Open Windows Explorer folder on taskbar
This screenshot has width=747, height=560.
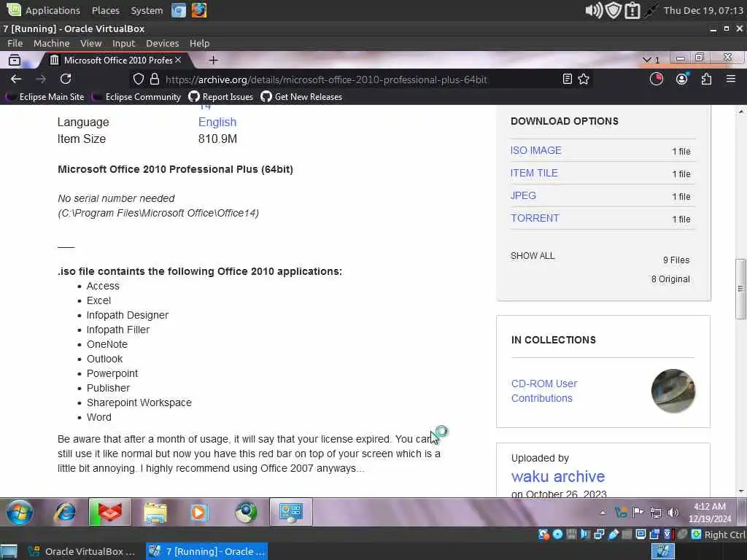[x=155, y=513]
